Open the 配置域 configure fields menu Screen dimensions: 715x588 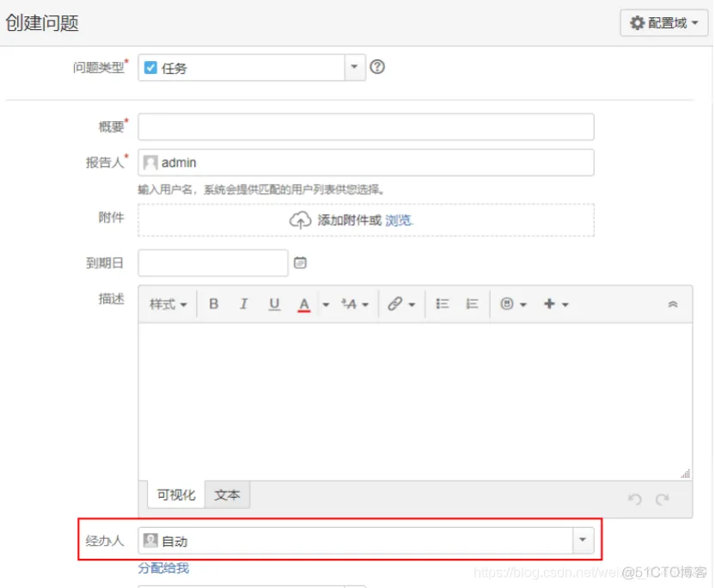click(663, 22)
